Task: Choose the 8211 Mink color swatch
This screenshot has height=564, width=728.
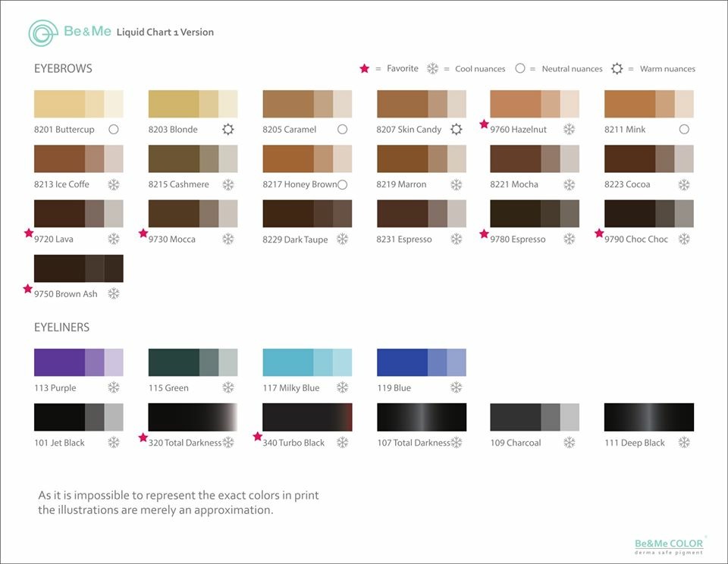Action: coord(648,104)
